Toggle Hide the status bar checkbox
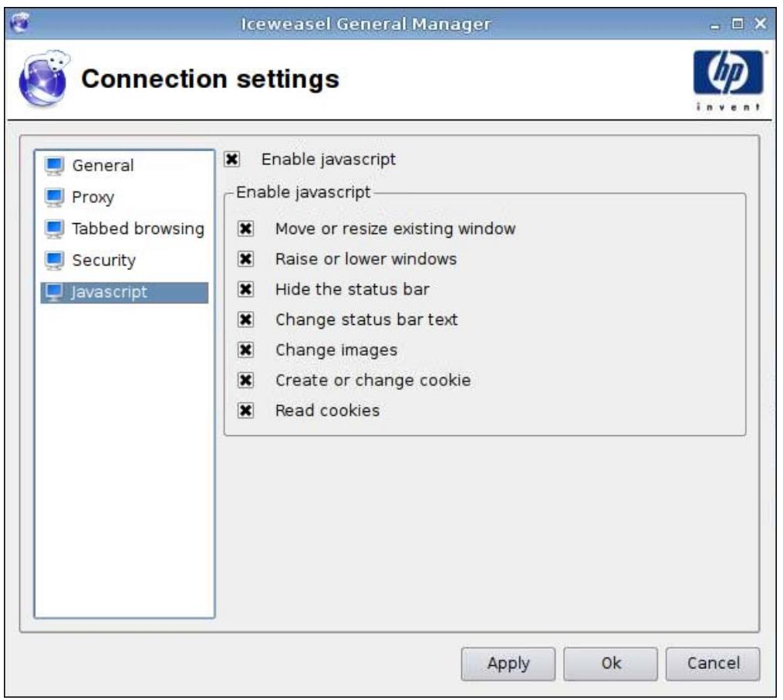 pos(245,289)
